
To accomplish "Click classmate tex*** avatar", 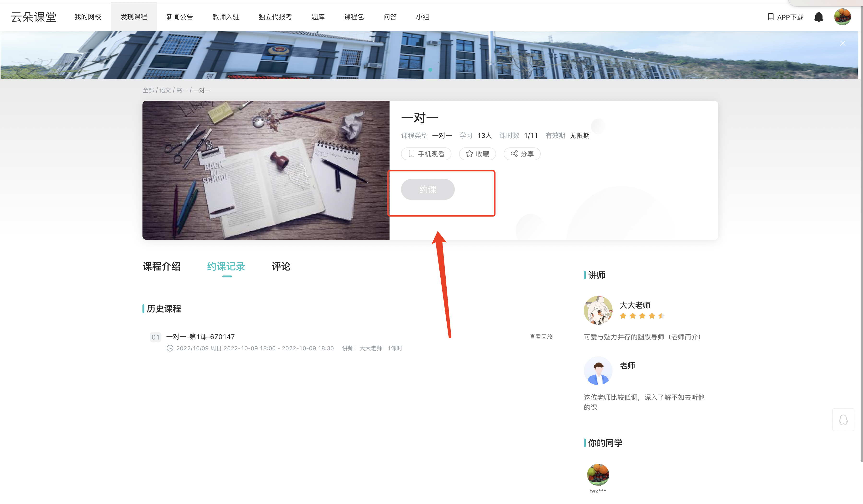I will [598, 475].
